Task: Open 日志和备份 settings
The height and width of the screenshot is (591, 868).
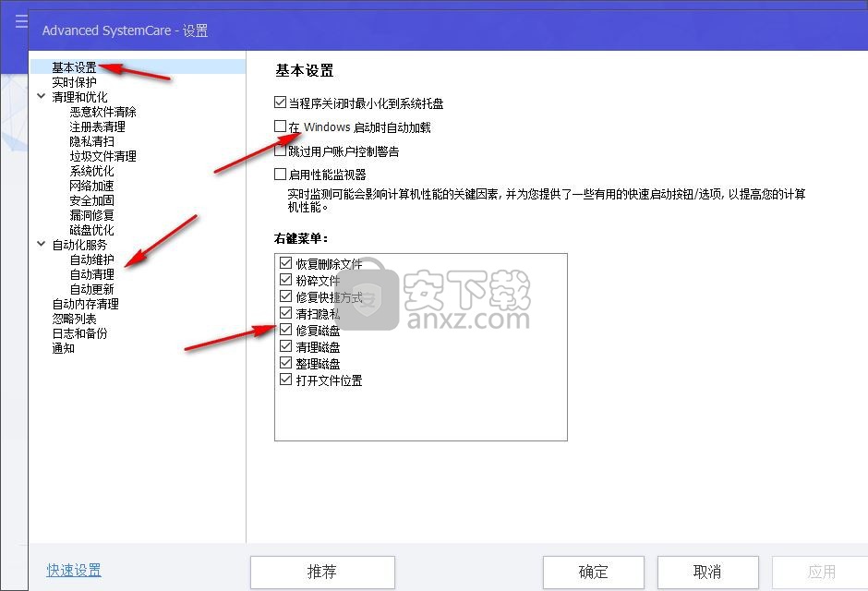Action: (79, 333)
